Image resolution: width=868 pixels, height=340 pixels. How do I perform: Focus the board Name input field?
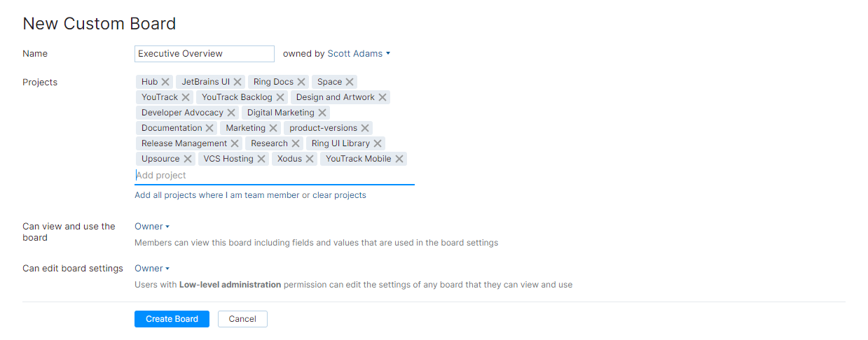[204, 54]
